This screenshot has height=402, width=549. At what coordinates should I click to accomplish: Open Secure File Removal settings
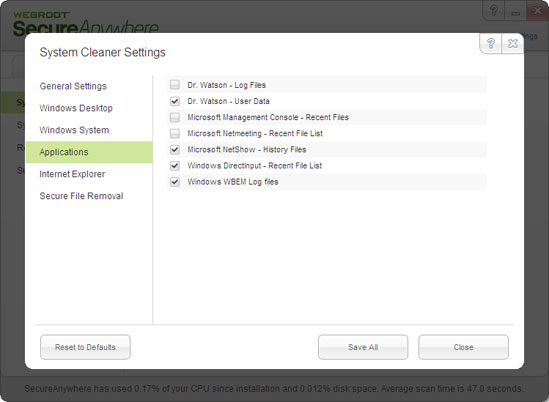pyautogui.click(x=81, y=196)
